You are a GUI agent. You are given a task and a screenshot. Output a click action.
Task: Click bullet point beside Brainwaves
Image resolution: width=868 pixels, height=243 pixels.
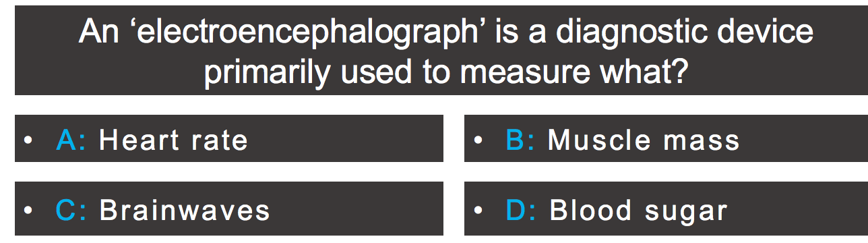[28, 211]
